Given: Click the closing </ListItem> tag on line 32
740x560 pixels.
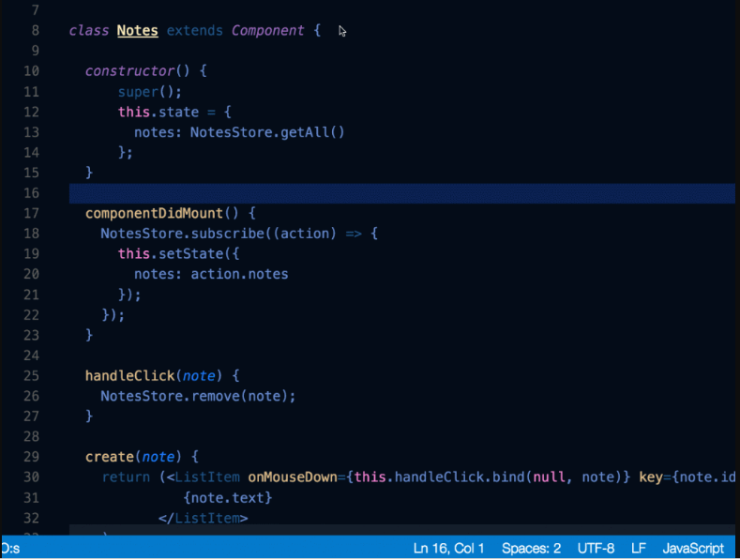Looking at the screenshot, I should click(x=203, y=519).
